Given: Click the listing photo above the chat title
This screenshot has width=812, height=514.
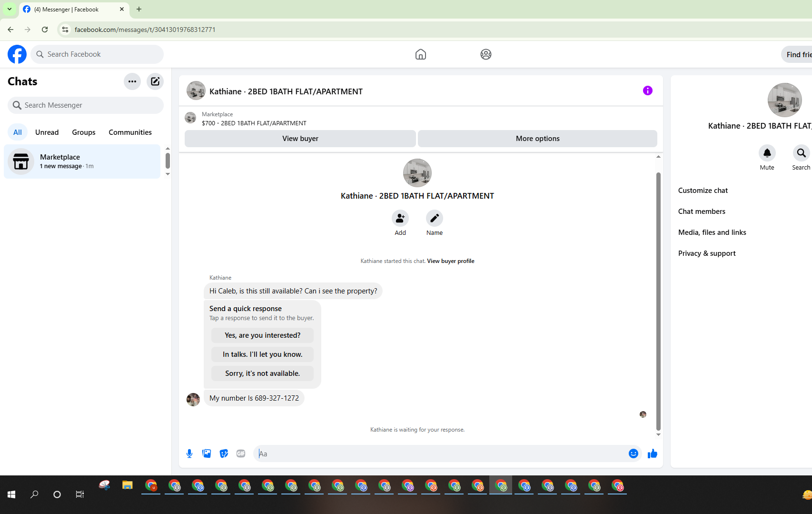Looking at the screenshot, I should [x=417, y=173].
